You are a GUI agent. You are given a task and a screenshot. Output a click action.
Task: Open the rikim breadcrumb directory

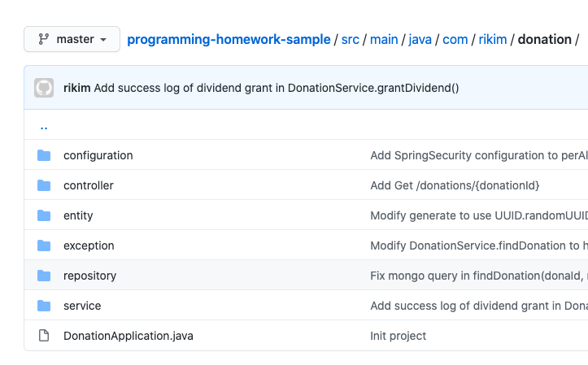[492, 39]
